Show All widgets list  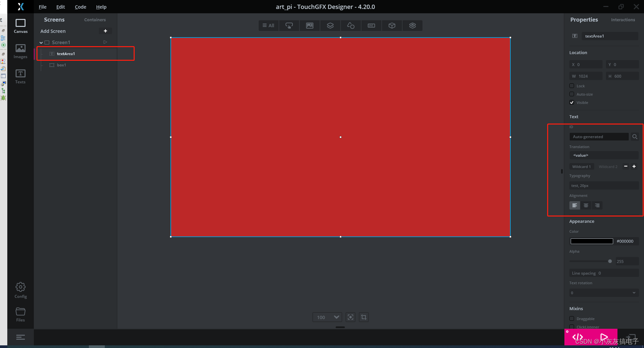269,26
